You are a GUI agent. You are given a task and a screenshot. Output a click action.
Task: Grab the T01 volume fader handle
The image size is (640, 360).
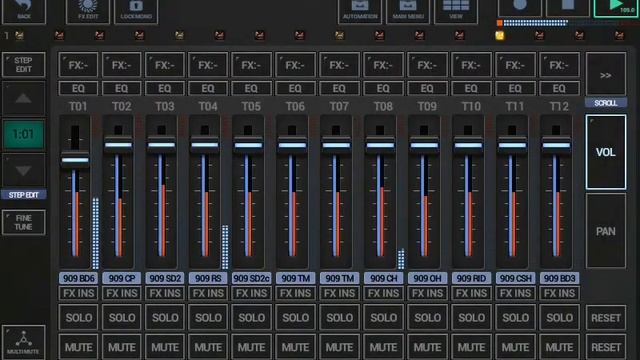tap(75, 160)
